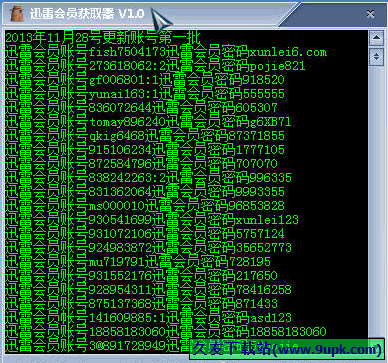Select the row with account 915106234

[x=145, y=150]
